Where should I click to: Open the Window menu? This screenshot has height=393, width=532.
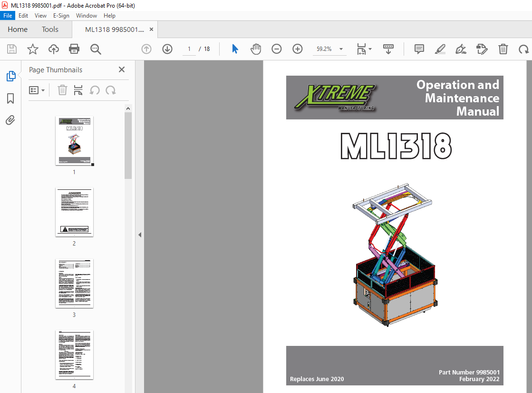86,16
